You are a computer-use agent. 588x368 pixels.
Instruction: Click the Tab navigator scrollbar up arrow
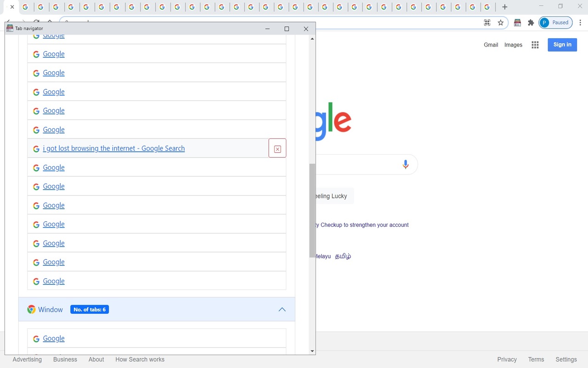(312, 39)
